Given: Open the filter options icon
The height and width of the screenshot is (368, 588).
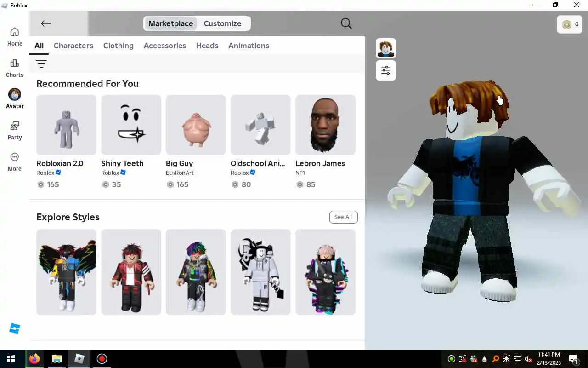Looking at the screenshot, I should pos(41,64).
